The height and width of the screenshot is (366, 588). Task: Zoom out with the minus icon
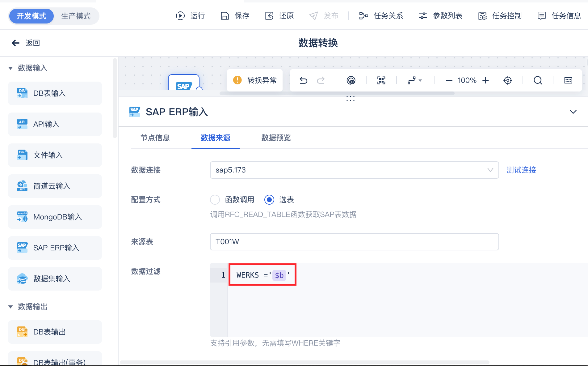pyautogui.click(x=449, y=80)
